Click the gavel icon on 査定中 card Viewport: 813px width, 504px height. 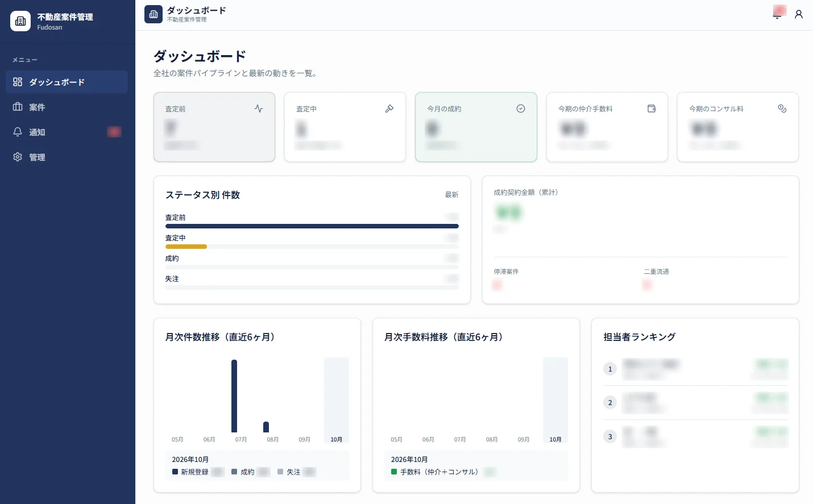[x=389, y=109]
